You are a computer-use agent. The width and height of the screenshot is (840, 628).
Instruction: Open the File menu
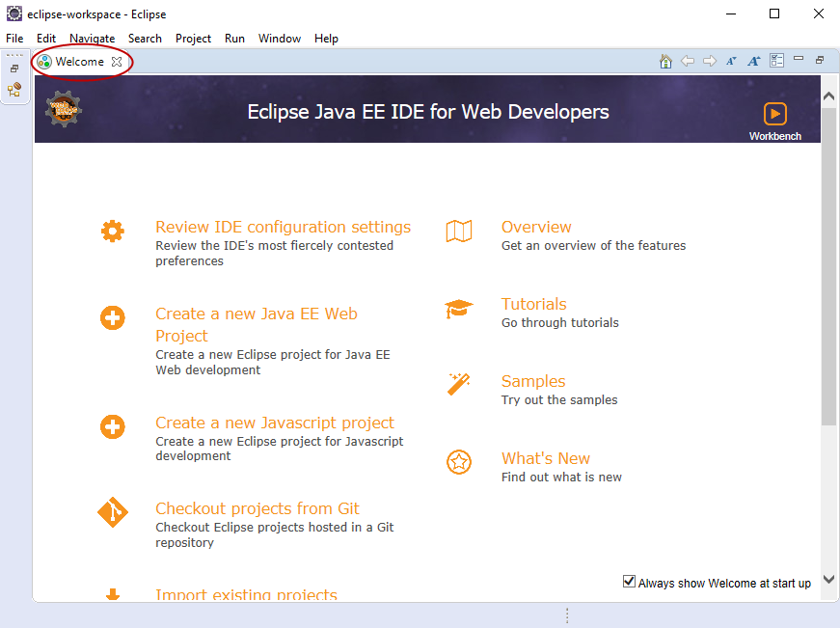pos(14,39)
